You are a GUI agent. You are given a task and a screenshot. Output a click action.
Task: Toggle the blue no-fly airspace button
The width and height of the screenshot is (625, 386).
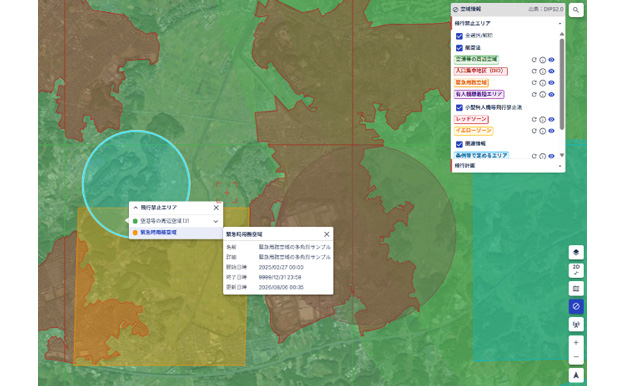tap(576, 306)
